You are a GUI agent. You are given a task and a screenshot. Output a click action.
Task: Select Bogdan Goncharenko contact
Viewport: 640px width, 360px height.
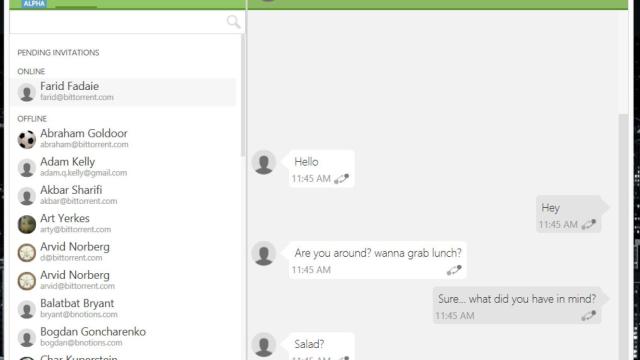(x=124, y=337)
